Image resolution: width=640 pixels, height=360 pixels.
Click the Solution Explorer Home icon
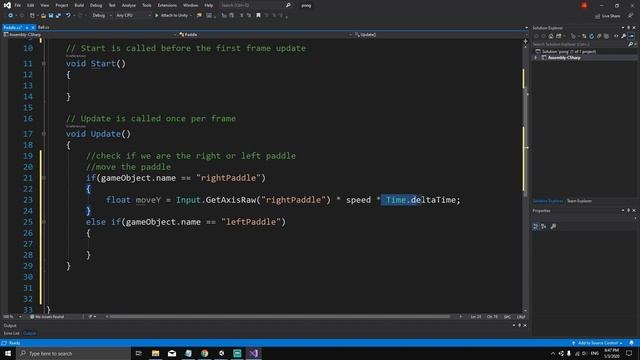[x=551, y=36]
